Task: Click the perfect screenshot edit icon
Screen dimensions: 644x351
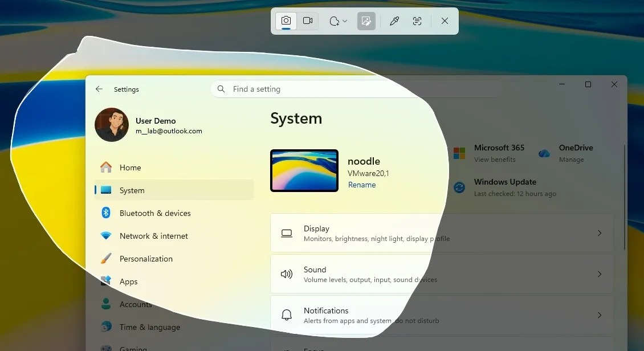Action: coord(366,21)
